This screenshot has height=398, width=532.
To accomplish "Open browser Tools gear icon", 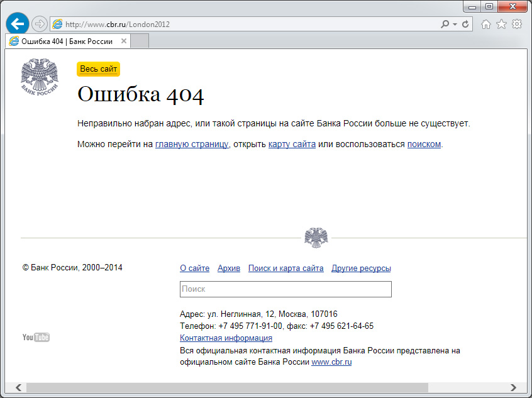I will pos(517,24).
